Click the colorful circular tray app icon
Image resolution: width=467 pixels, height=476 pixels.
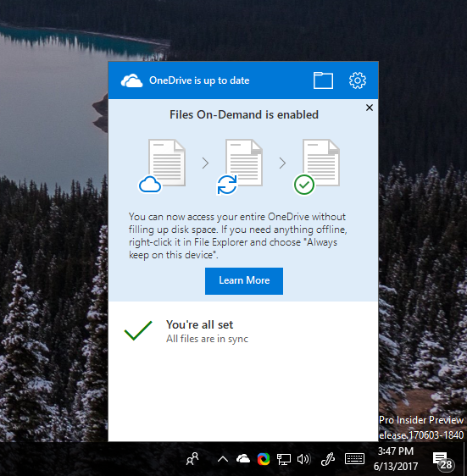264,459
